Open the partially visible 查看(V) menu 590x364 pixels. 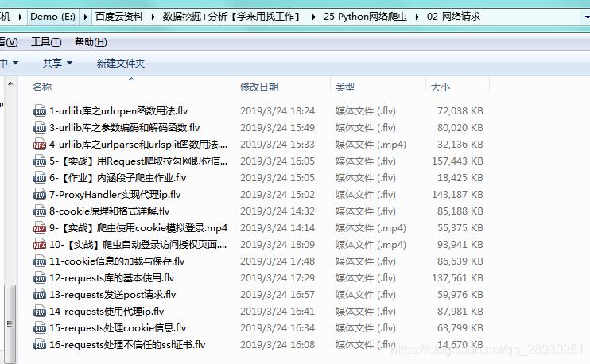click(x=9, y=42)
